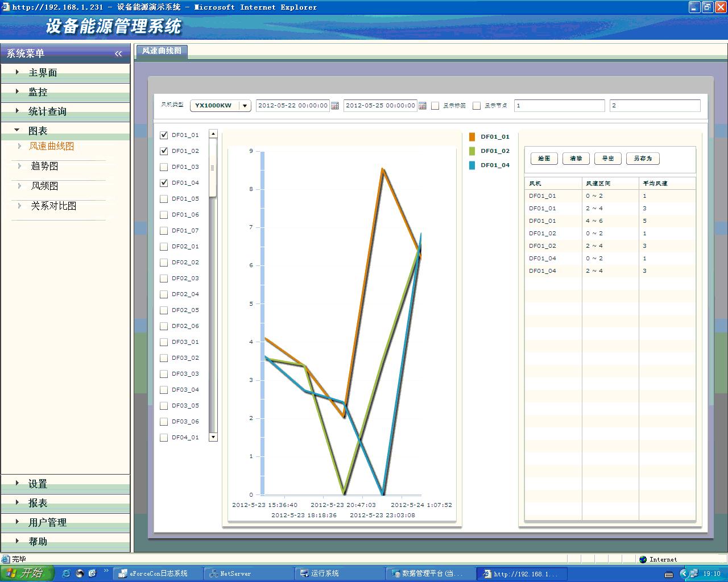Open the YX1000KW turbine type dropdown
This screenshot has height=582, width=728.
click(245, 106)
